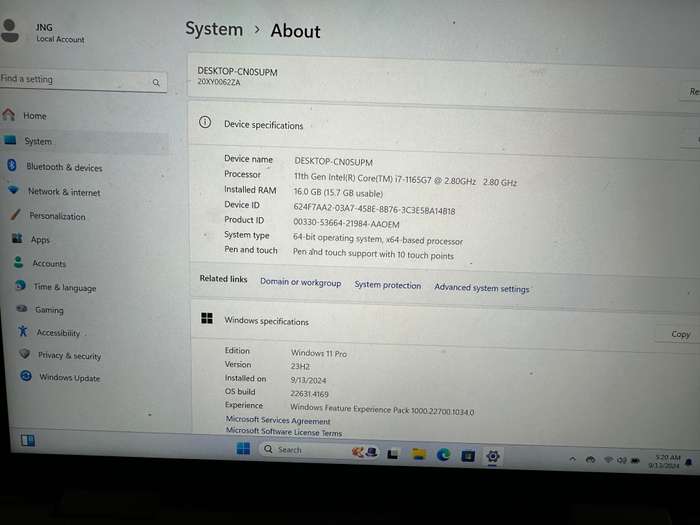This screenshot has height=525, width=700.
Task: Click the Find a setting search box
Action: click(83, 81)
